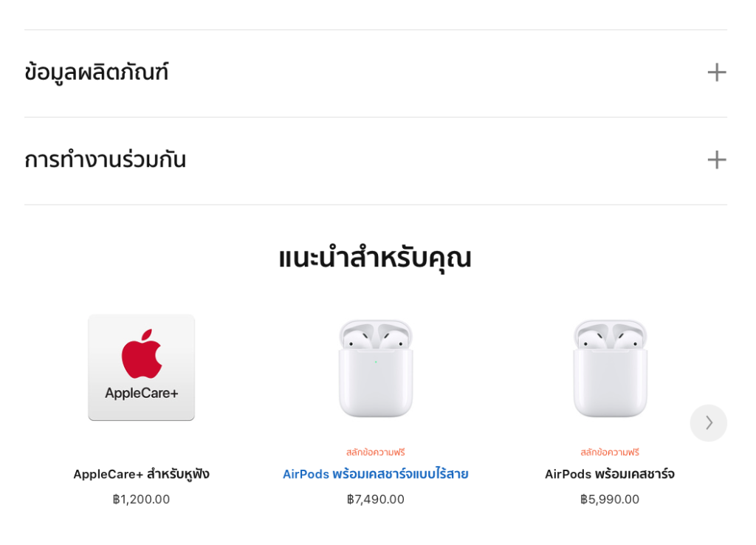
Task: Click AirPods พร้อมเคสชาร์จ product name
Action: click(x=610, y=473)
